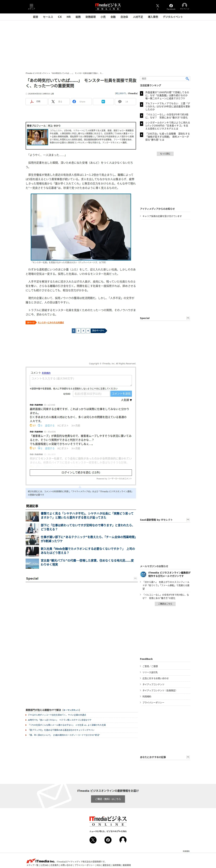Click the reply bubble icon showing 3
The width and height of the screenshot is (216, 868).
click(39, 425)
